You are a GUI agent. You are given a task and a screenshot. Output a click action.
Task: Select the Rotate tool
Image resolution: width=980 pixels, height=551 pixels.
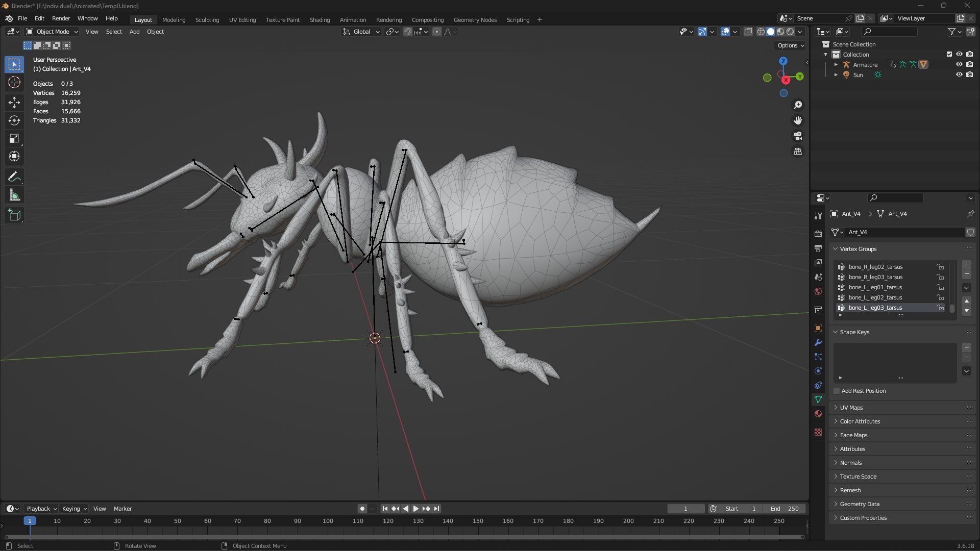point(14,120)
